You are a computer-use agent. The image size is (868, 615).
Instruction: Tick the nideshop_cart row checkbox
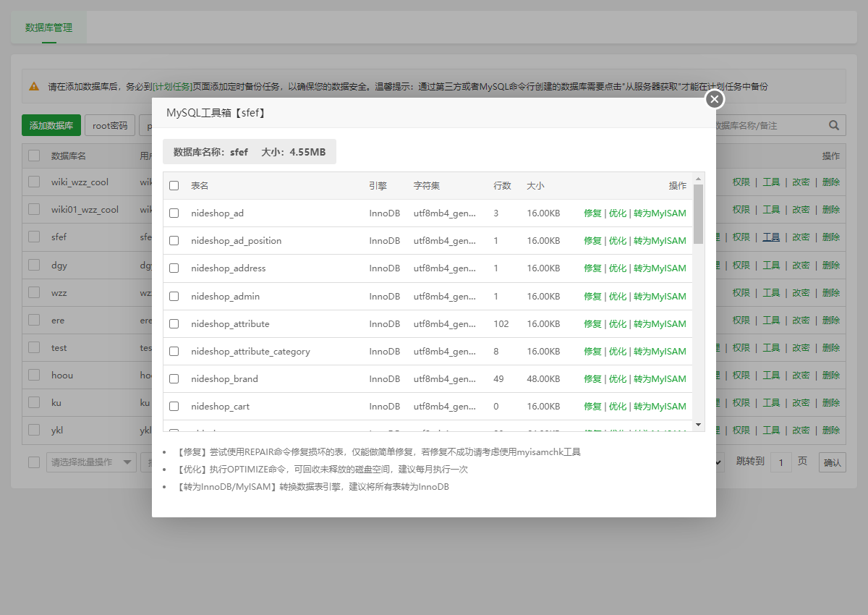[174, 407]
